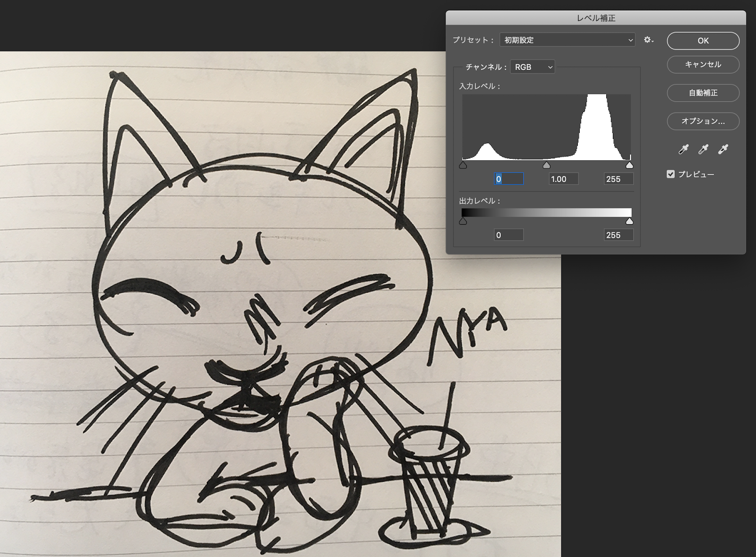Screen dimensions: 756x557
Task: Click the output white level slider handle
Action: 629,221
